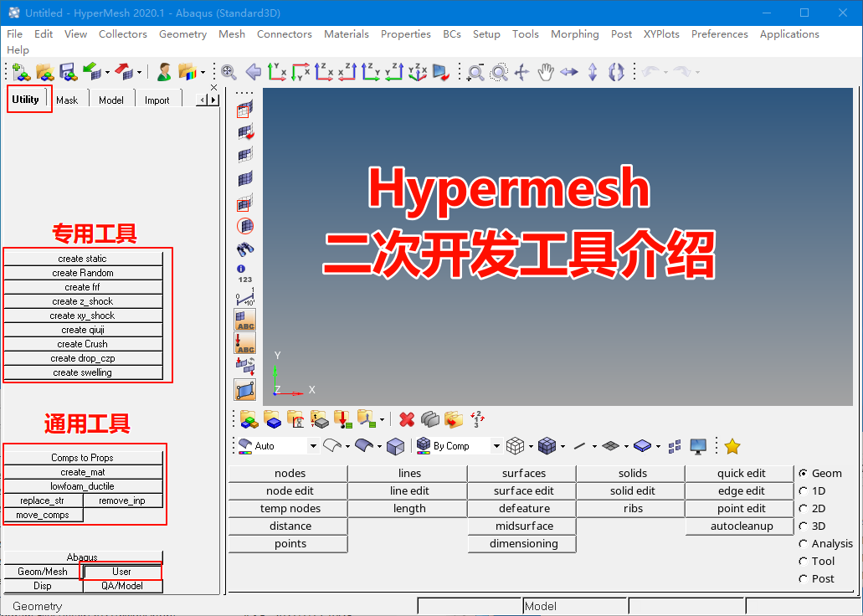Click the defeature panel button
The height and width of the screenshot is (616, 863).
point(524,509)
